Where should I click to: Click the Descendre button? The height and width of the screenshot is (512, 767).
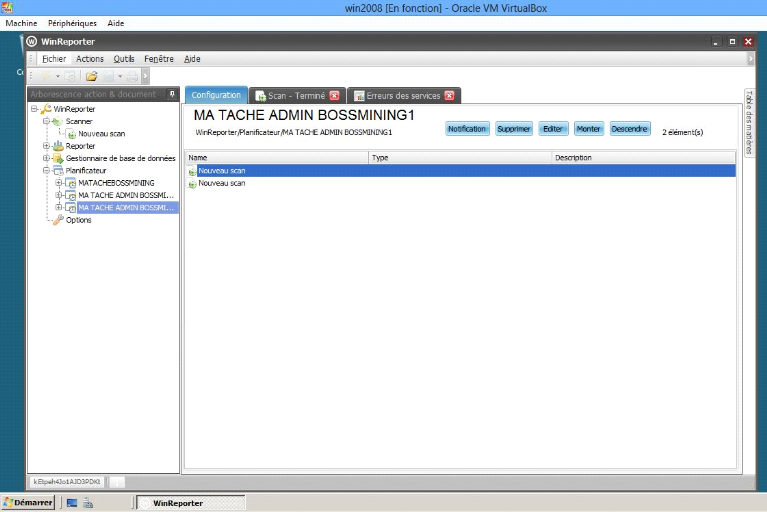pyautogui.click(x=630, y=129)
